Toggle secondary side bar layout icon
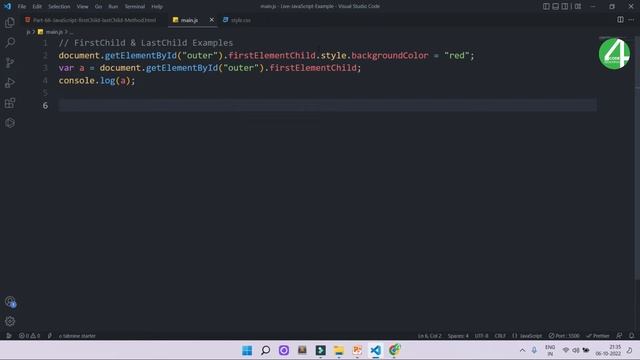The image size is (640, 360). [x=565, y=6]
